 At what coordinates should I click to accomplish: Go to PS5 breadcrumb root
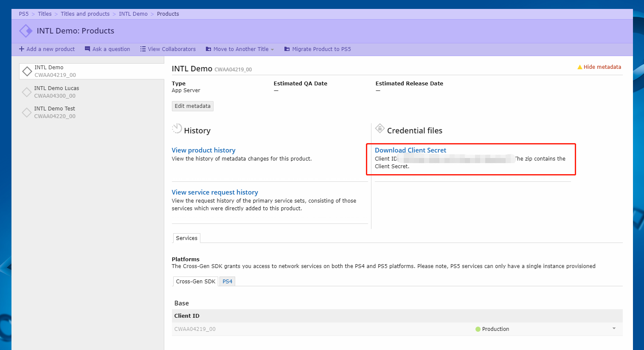(x=24, y=14)
